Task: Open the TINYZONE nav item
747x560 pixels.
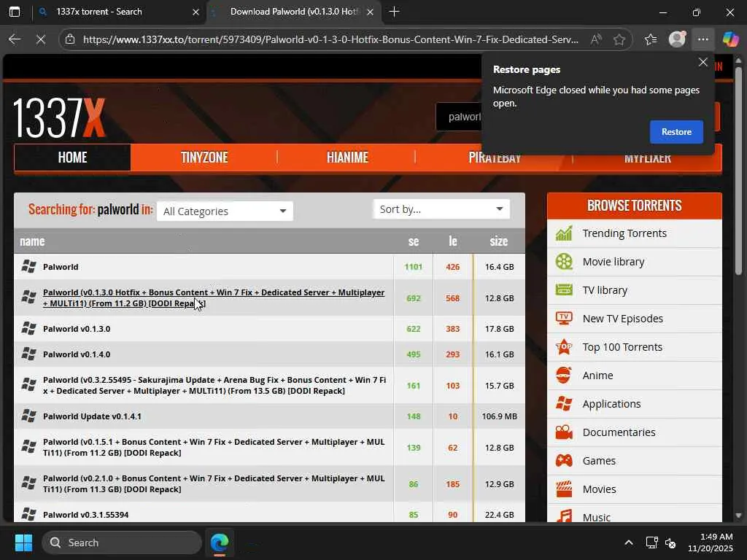Action: 204,157
